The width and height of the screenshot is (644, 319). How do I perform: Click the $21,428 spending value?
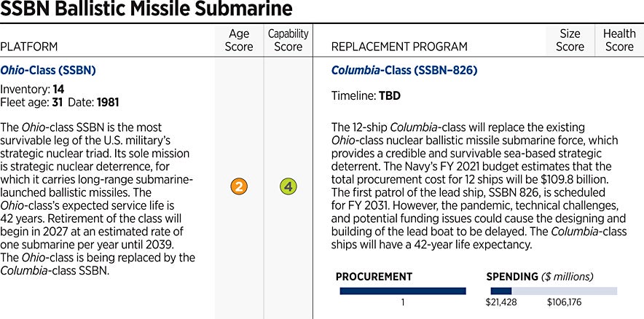501,302
